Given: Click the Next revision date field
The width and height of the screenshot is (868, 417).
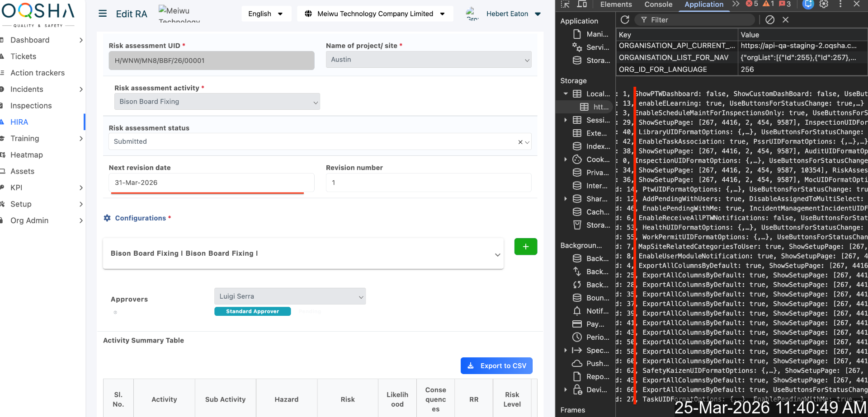Looking at the screenshot, I should coord(211,183).
